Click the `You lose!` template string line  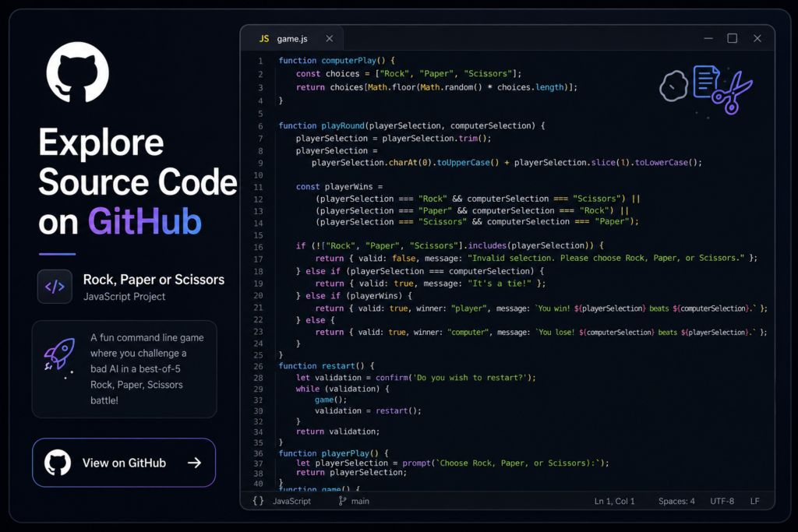pyautogui.click(x=541, y=332)
